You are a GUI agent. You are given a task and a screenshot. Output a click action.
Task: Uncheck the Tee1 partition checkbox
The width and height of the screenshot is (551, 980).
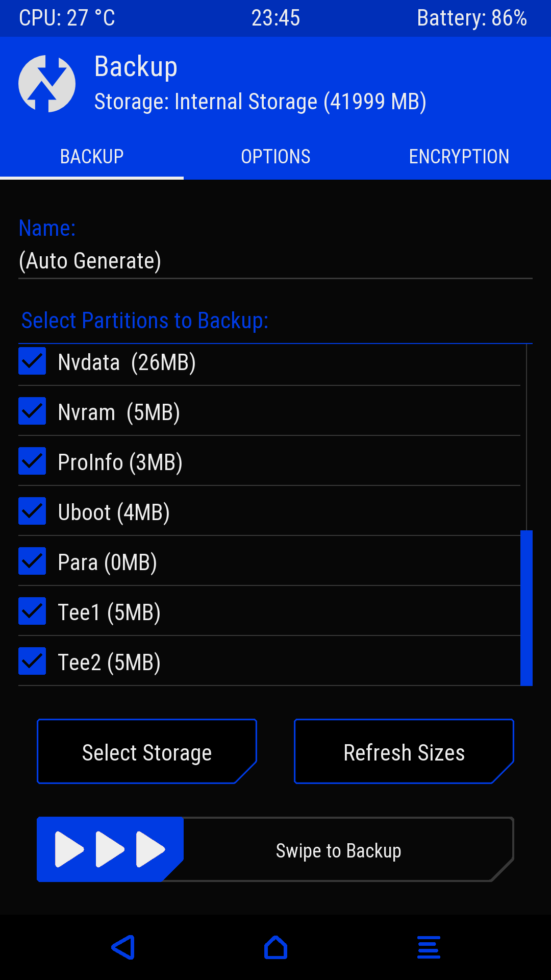(x=32, y=611)
